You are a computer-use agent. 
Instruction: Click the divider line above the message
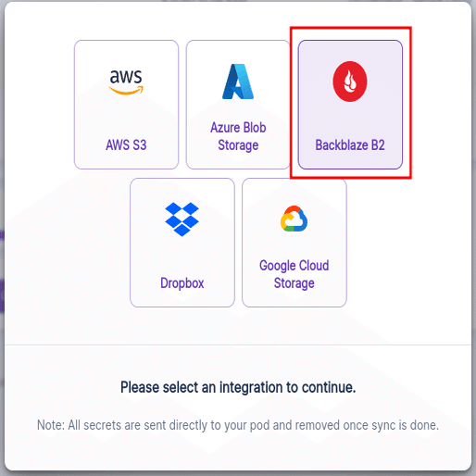[238, 344]
